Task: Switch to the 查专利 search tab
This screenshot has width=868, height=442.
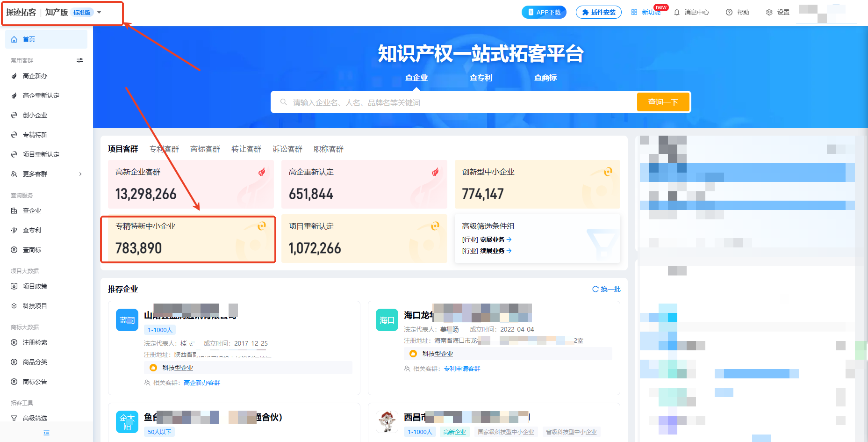Action: point(481,78)
